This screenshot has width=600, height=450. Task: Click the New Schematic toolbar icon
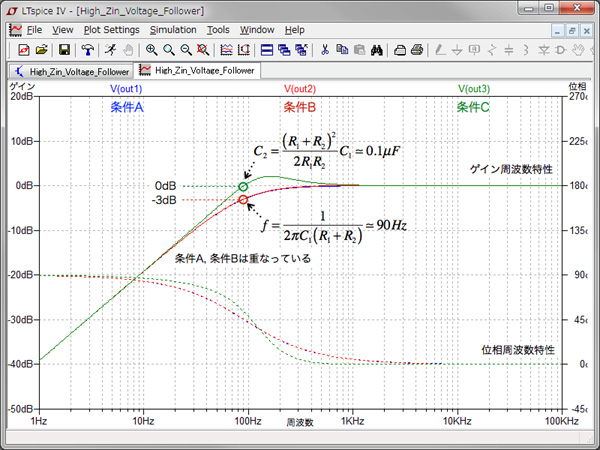click(x=25, y=49)
